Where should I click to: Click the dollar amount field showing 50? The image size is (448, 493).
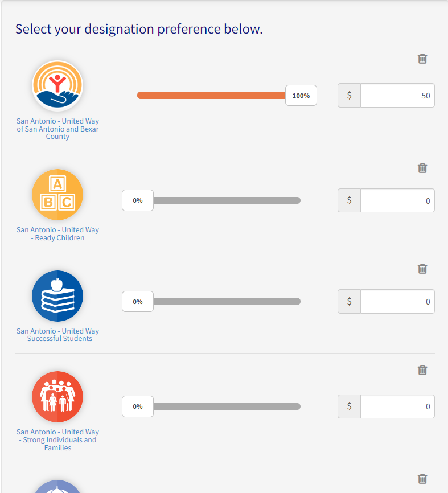click(397, 96)
